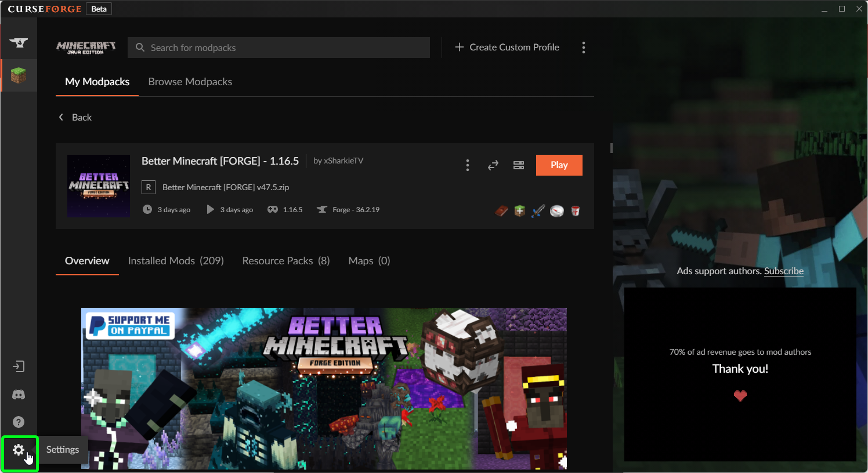This screenshot has height=473, width=868.
Task: Select the Overview tab
Action: coord(87,261)
